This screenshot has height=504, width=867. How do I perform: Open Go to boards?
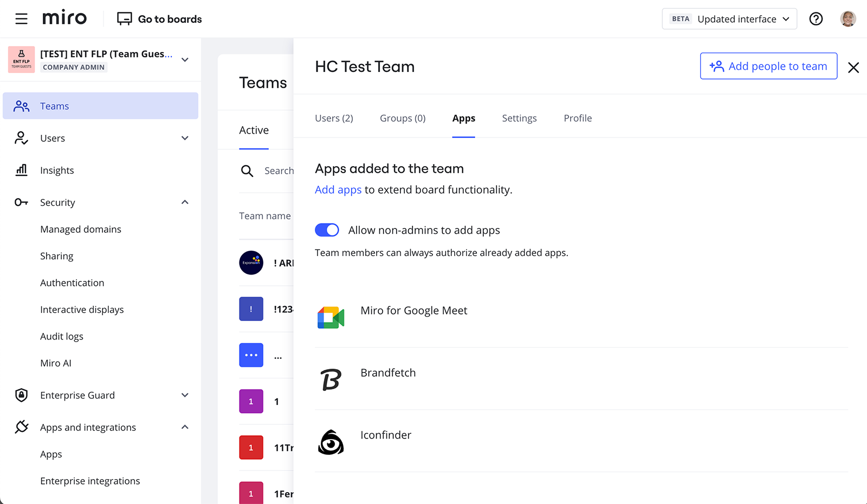[158, 19]
